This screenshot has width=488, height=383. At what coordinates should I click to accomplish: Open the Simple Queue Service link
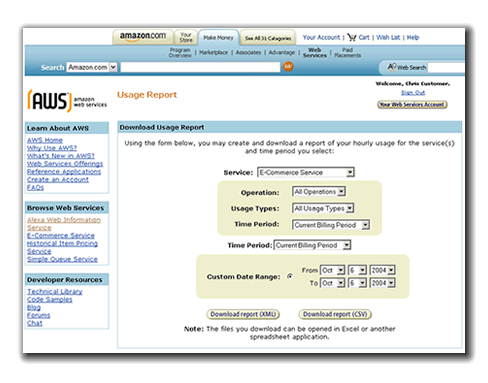[62, 259]
